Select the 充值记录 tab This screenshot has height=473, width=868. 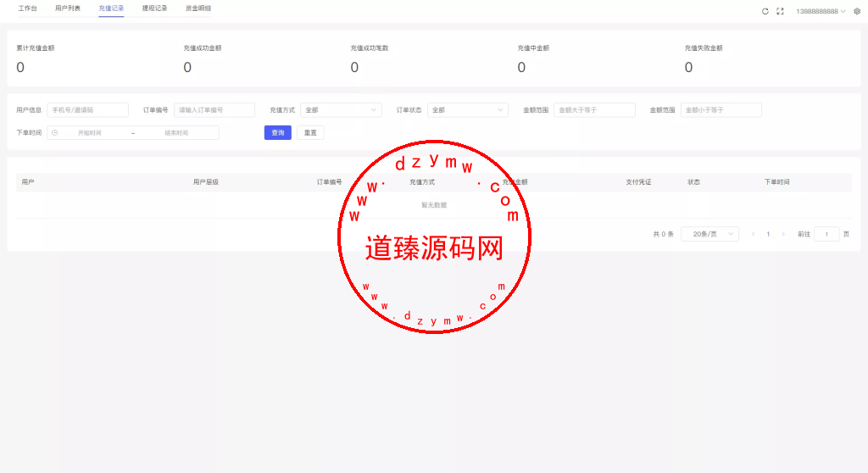pyautogui.click(x=111, y=8)
